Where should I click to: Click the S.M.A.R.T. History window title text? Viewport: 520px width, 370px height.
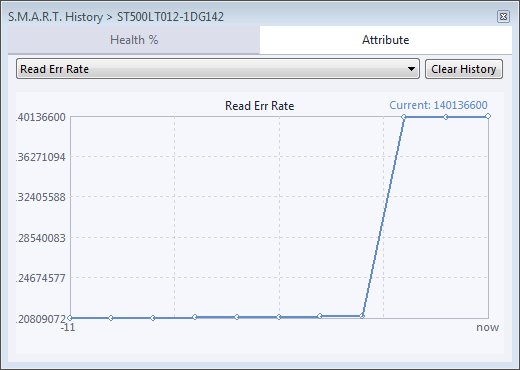click(116, 17)
